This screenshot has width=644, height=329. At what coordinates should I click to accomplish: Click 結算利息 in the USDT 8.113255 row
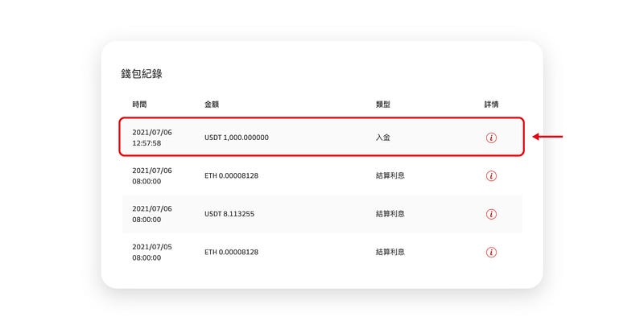point(390,214)
